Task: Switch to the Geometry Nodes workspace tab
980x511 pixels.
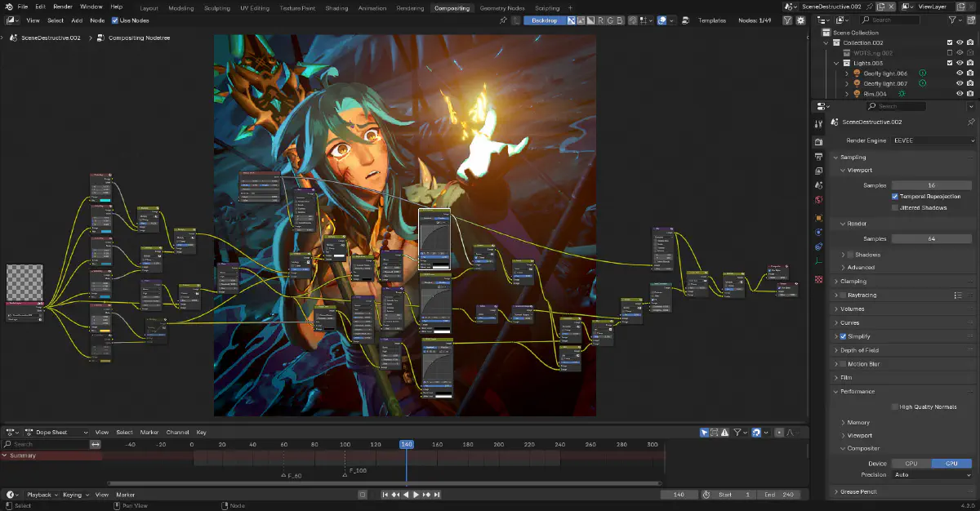Action: [x=502, y=7]
